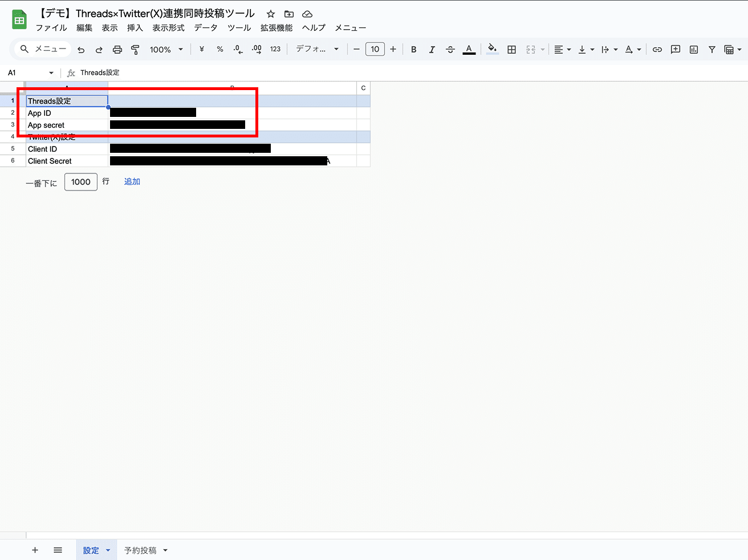The width and height of the screenshot is (748, 560).
Task: Select the Client ID label cell
Action: point(67,149)
